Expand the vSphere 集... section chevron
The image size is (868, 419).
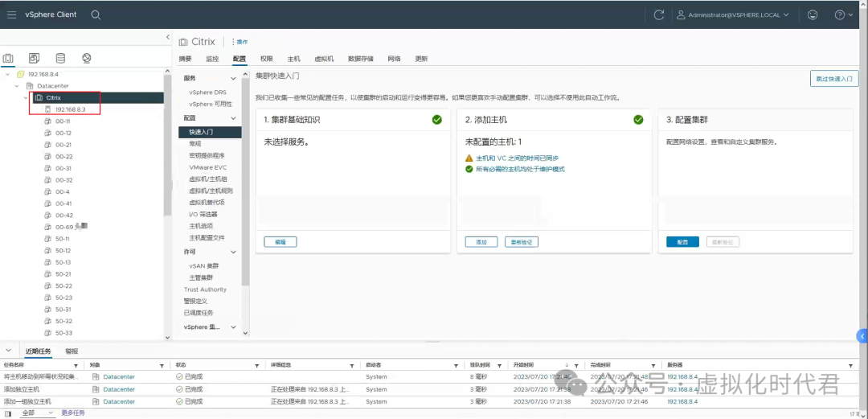coord(234,327)
